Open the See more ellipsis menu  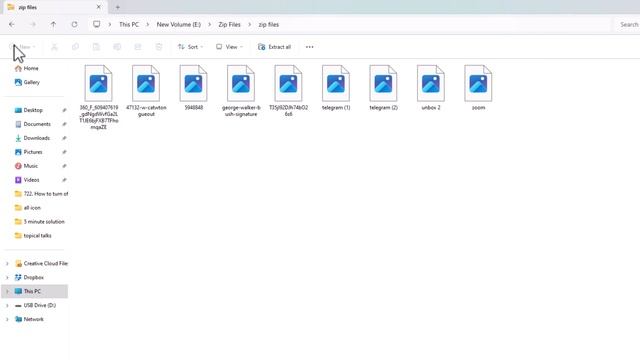[x=309, y=47]
